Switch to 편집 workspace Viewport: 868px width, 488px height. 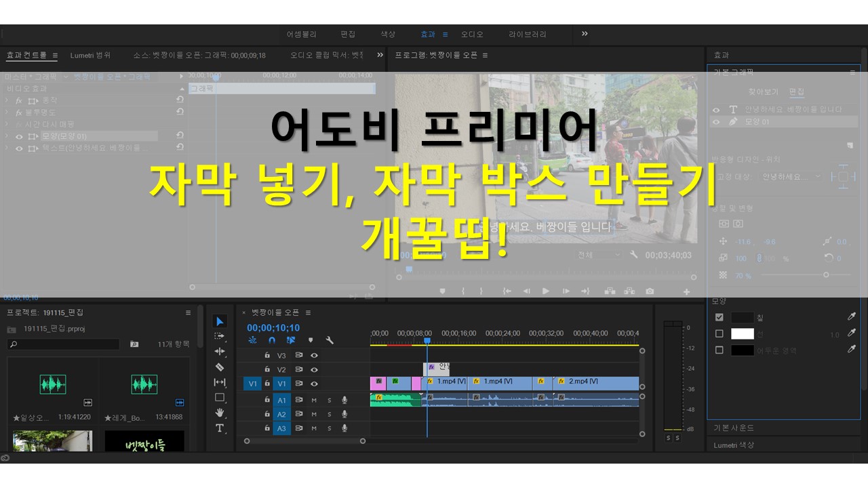(348, 34)
